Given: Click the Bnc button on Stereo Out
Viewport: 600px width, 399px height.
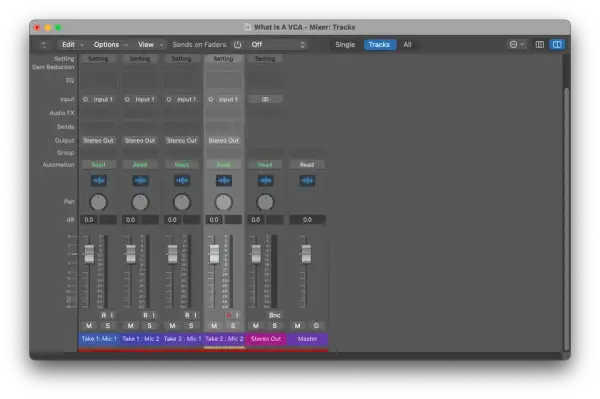Looking at the screenshot, I should 274,315.
